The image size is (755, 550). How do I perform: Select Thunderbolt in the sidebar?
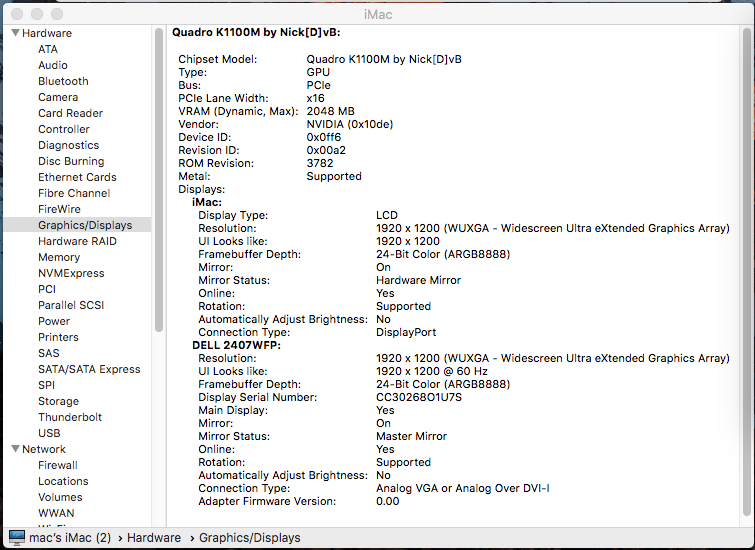point(70,417)
